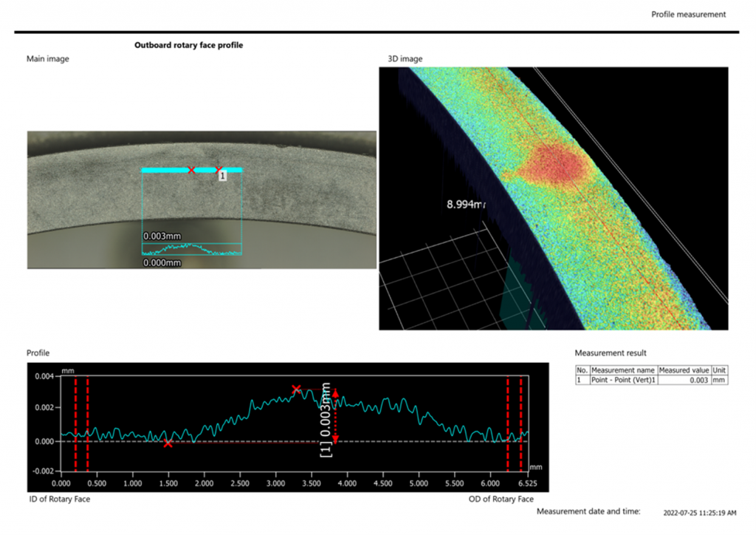This screenshot has height=535, width=756.
Task: Click the "Profile measurement" header text
Action: (688, 15)
